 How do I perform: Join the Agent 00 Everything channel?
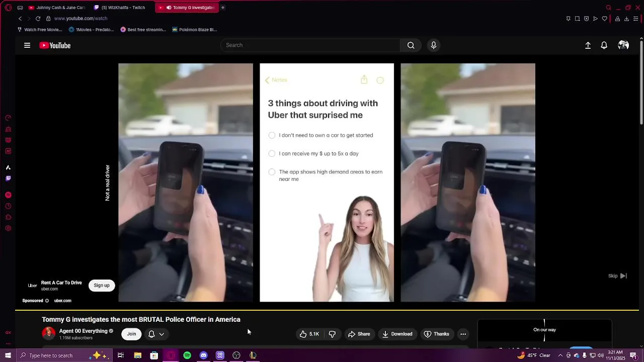point(131,334)
